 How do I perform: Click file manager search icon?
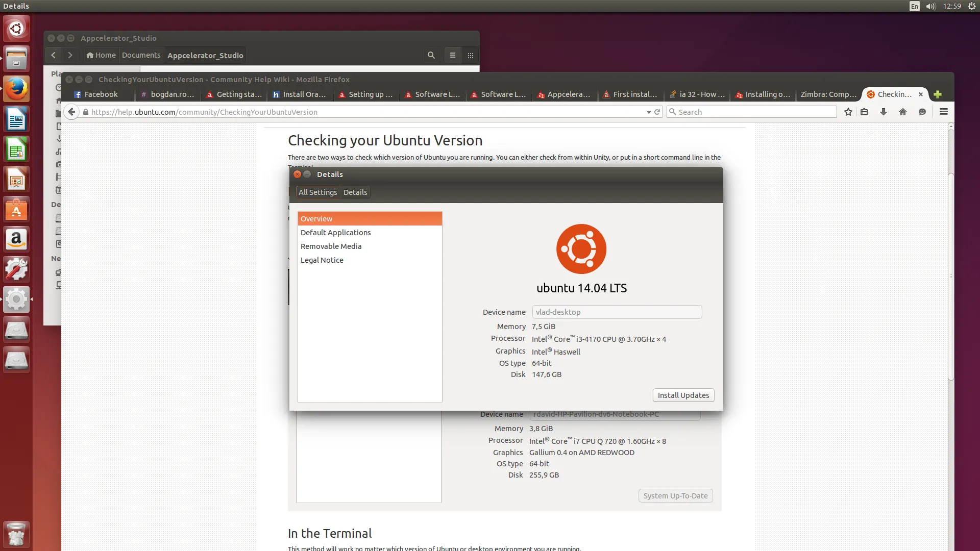click(x=431, y=55)
